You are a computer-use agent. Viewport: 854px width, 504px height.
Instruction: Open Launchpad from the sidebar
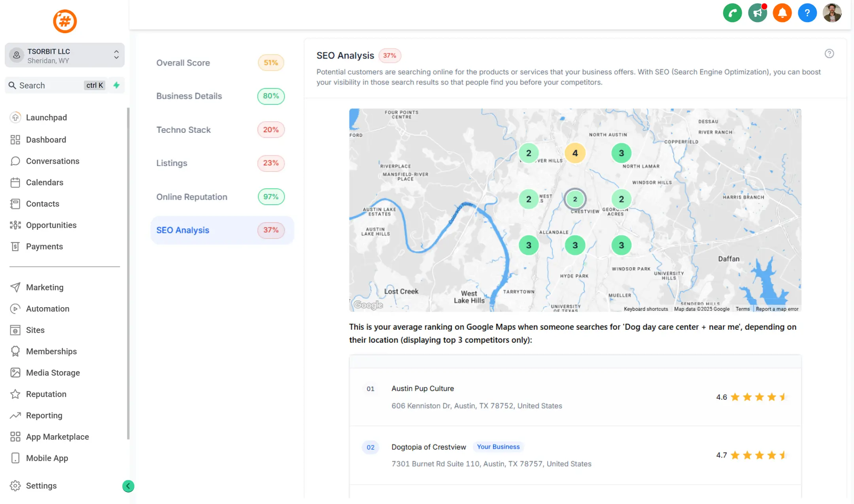tap(46, 117)
